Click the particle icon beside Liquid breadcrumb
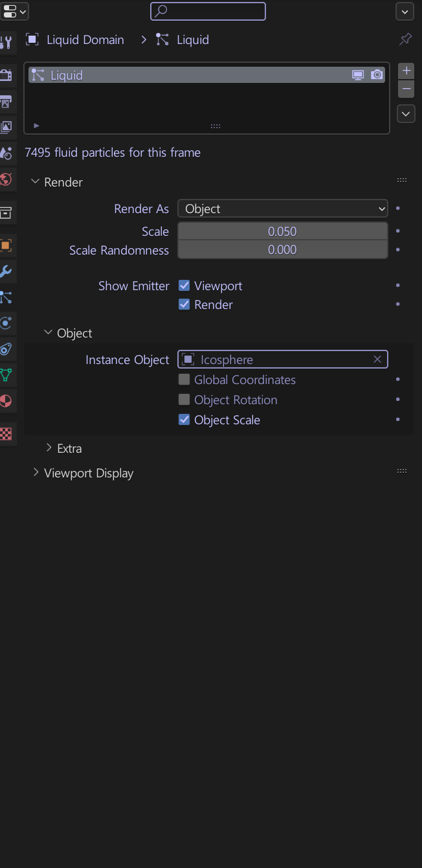This screenshot has height=868, width=422. tap(162, 40)
